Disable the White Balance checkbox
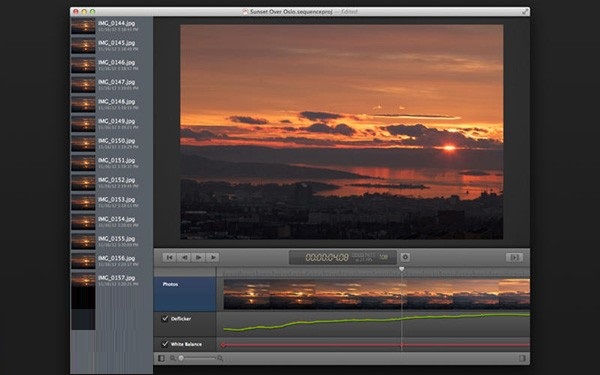The width and height of the screenshot is (600, 375). pyautogui.click(x=165, y=344)
